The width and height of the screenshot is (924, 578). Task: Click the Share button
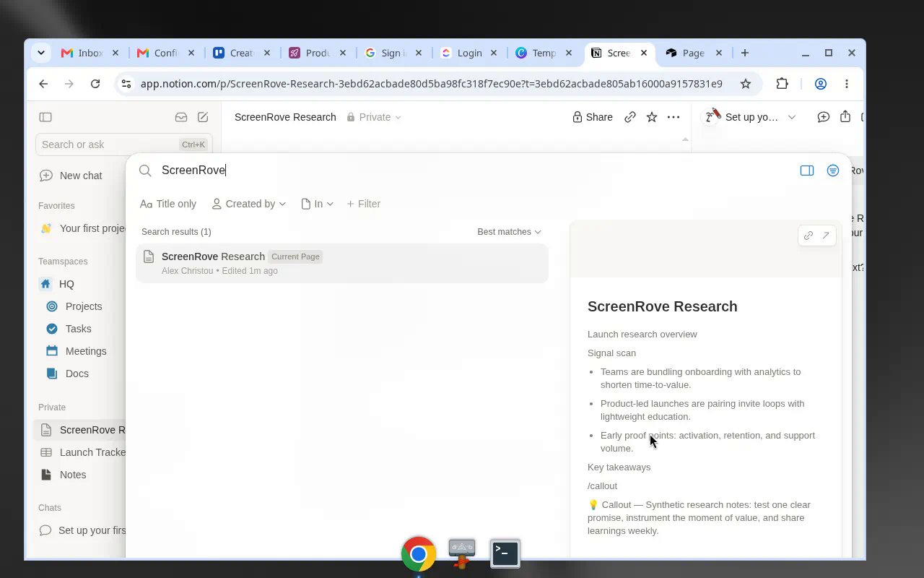pyautogui.click(x=593, y=117)
